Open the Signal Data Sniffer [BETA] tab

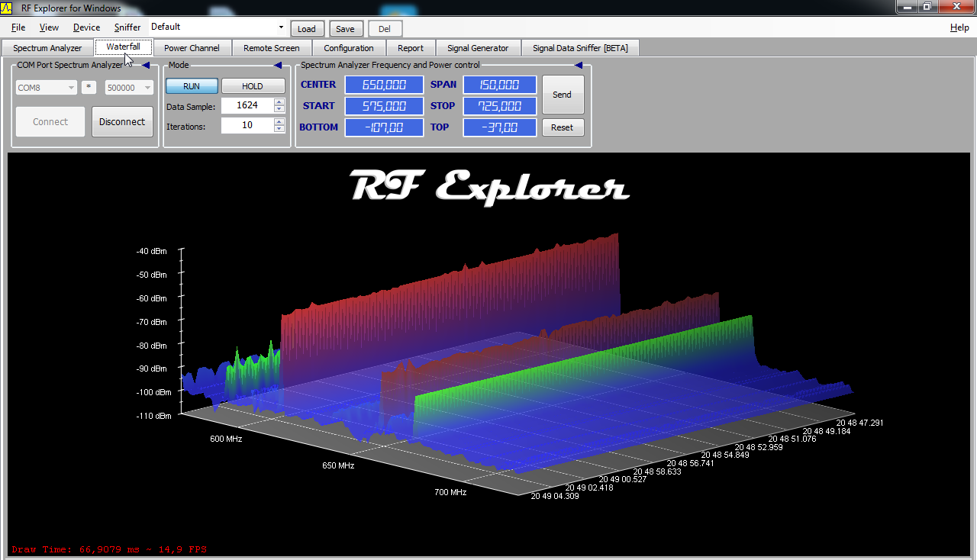pos(580,48)
